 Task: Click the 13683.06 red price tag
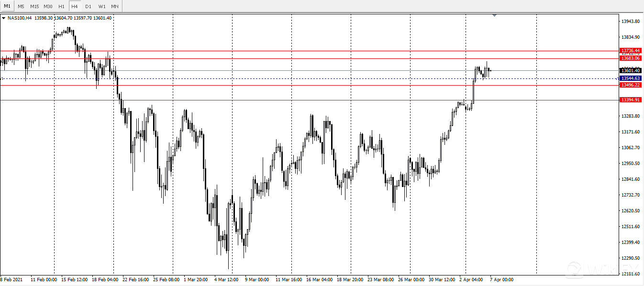pyautogui.click(x=630, y=58)
